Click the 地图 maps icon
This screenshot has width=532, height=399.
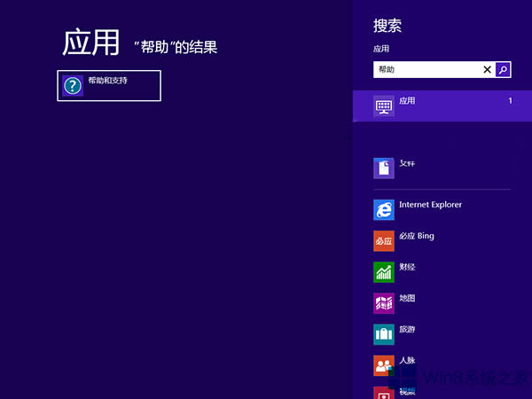point(384,303)
